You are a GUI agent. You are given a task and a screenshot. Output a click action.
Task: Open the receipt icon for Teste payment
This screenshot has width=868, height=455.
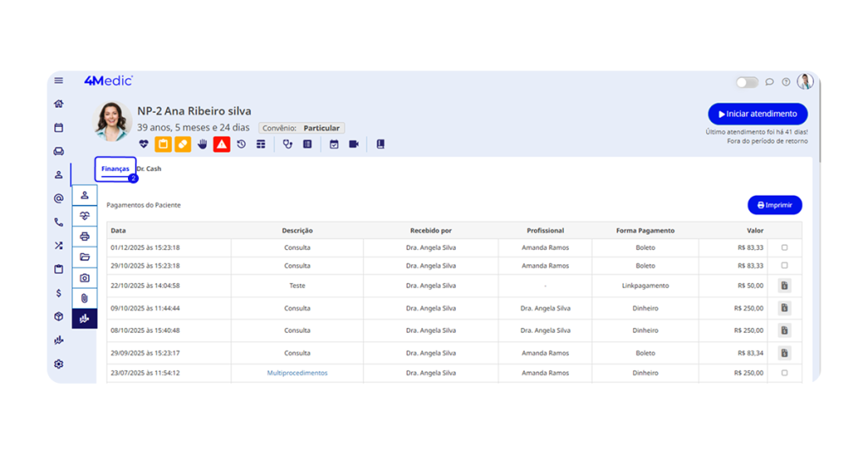point(784,286)
